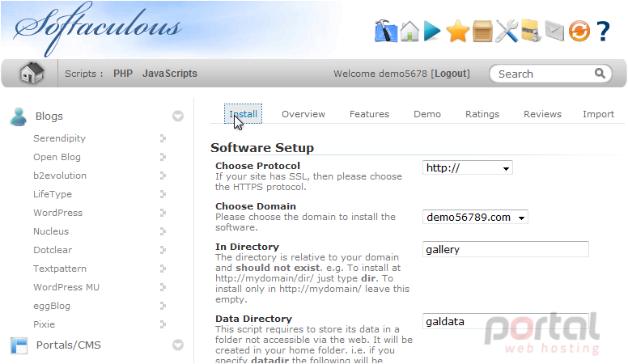Open the Textpattern script entry

click(60, 269)
